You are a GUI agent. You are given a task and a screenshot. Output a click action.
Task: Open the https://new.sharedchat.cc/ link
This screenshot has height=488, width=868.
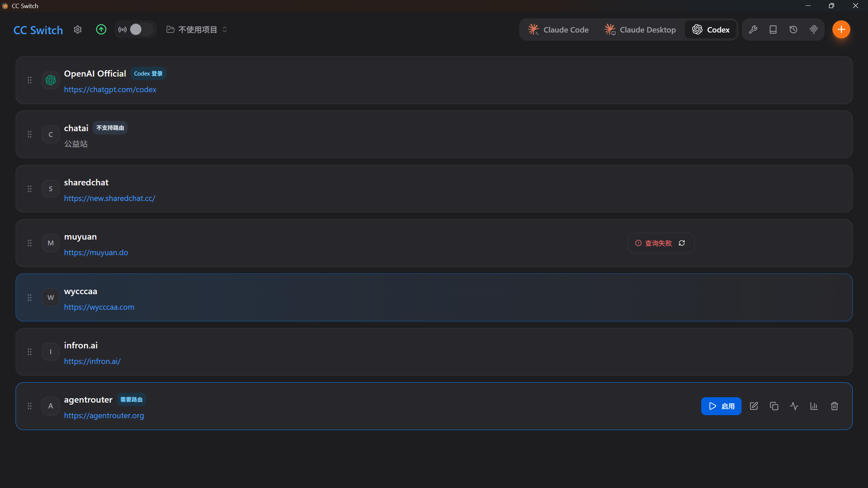pyautogui.click(x=110, y=198)
